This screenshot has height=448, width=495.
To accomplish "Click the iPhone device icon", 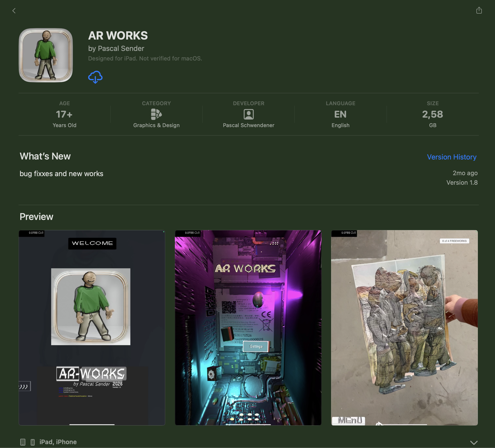I will tap(33, 442).
